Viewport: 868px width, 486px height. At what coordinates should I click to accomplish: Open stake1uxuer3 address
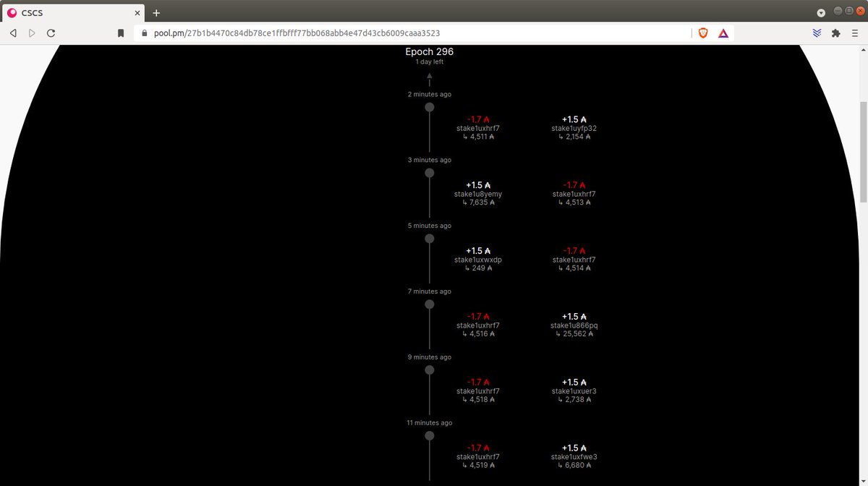(574, 391)
